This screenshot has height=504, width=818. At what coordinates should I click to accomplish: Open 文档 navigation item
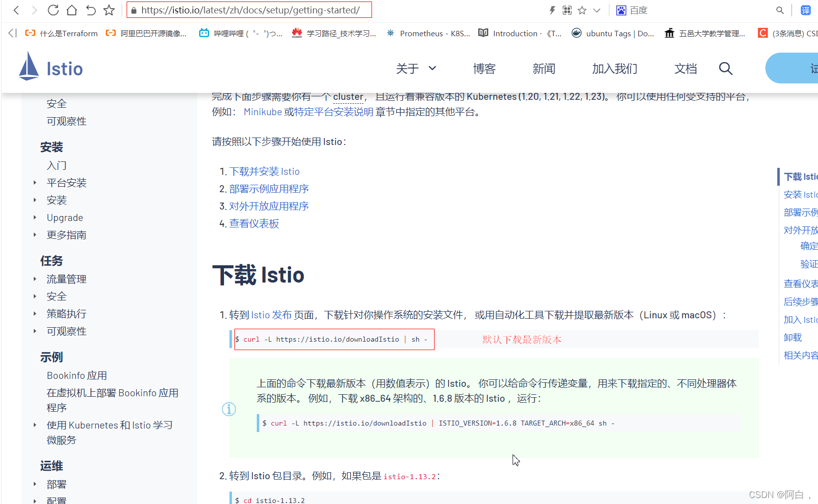(x=685, y=69)
